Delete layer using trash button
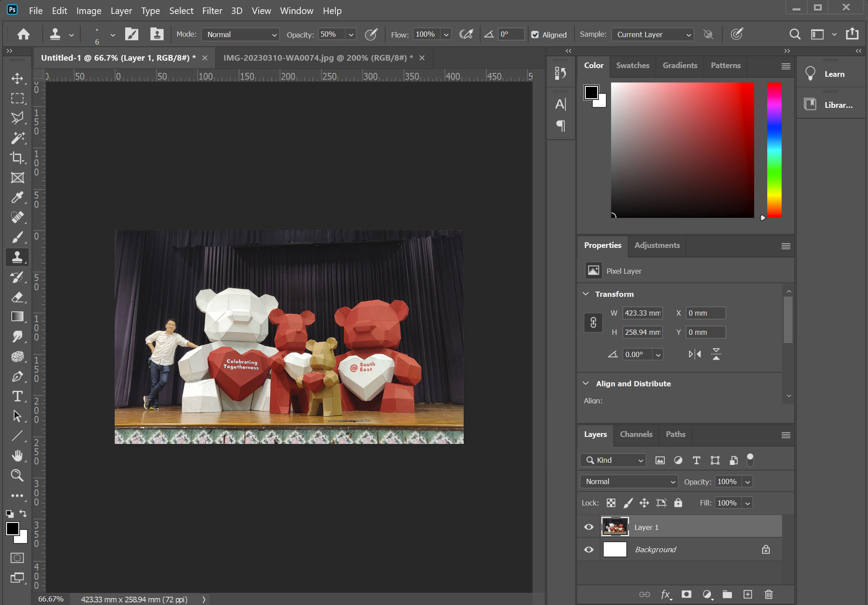 pos(769,594)
